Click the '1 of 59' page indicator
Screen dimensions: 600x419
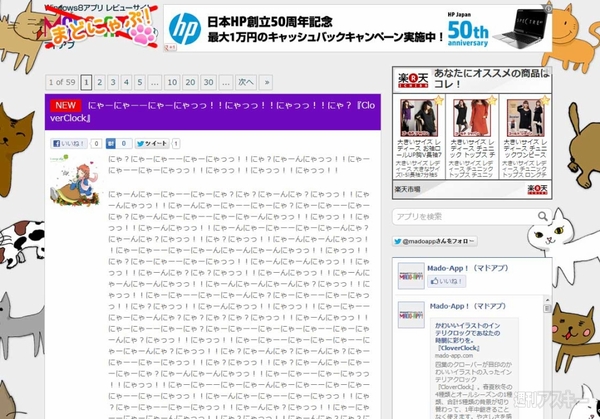(x=62, y=82)
